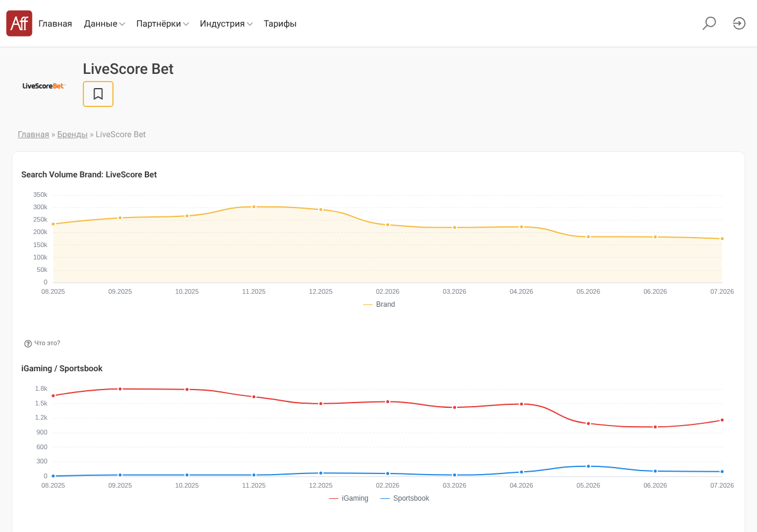Click the Brand data point for 07.2026
Screen dimensions: 757x532
[722, 239]
